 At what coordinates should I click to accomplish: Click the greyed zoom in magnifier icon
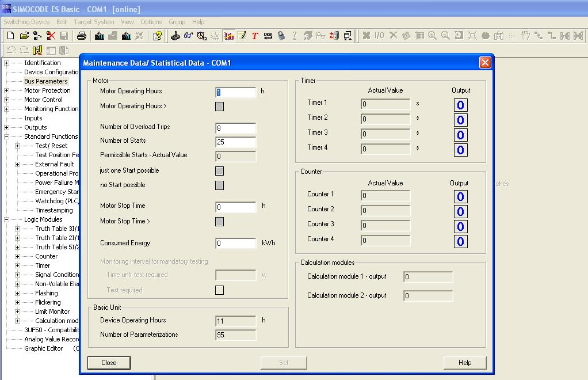coord(433,36)
